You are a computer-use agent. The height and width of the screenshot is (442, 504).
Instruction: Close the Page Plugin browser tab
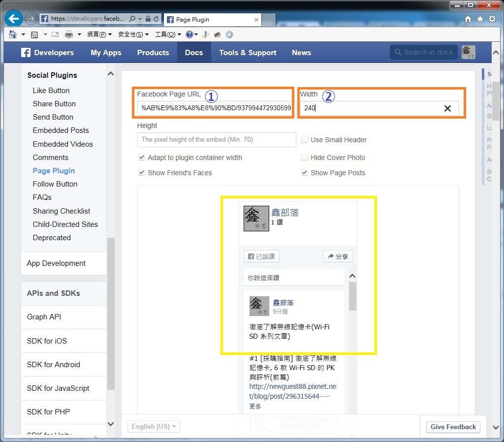(256, 20)
